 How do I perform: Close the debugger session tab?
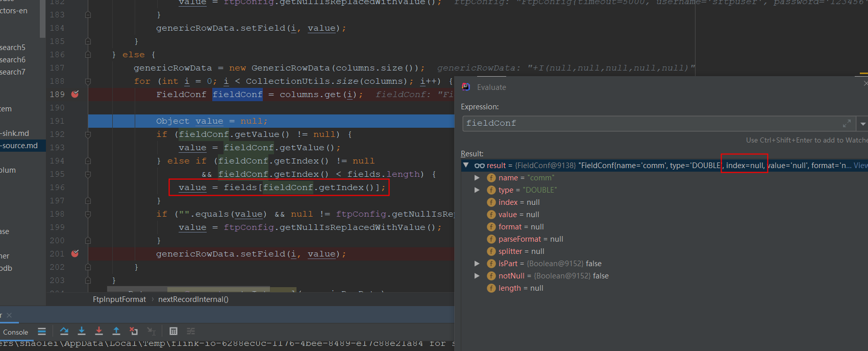point(9,315)
